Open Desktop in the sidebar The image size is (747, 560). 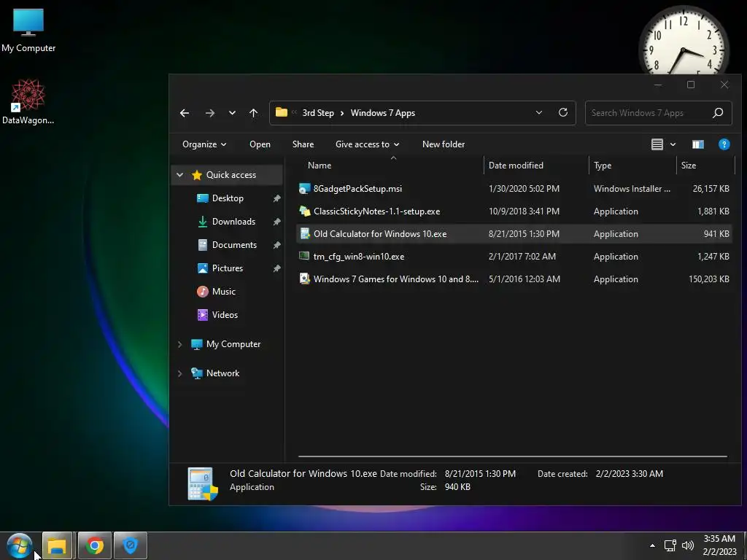[x=228, y=198]
